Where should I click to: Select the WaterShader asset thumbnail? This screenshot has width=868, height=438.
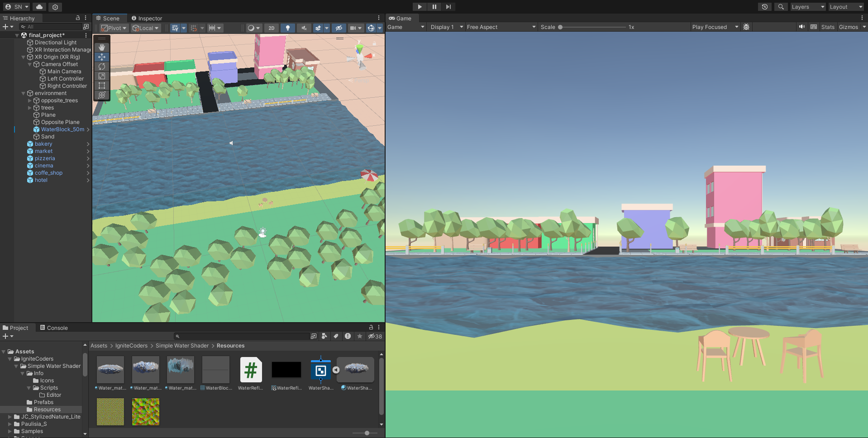click(x=321, y=370)
